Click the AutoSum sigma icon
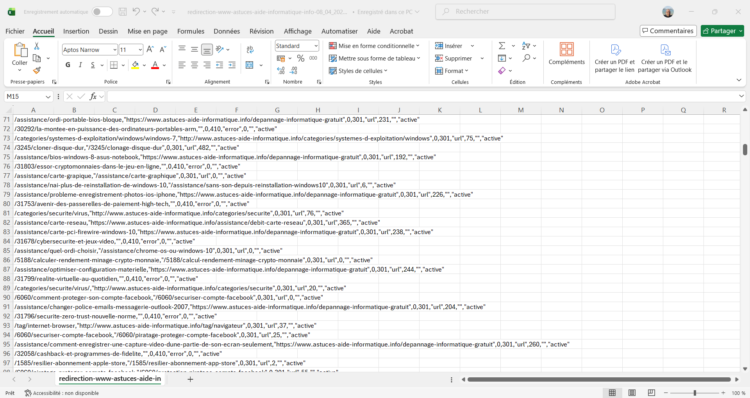The image size is (750, 398). pyautogui.click(x=502, y=46)
